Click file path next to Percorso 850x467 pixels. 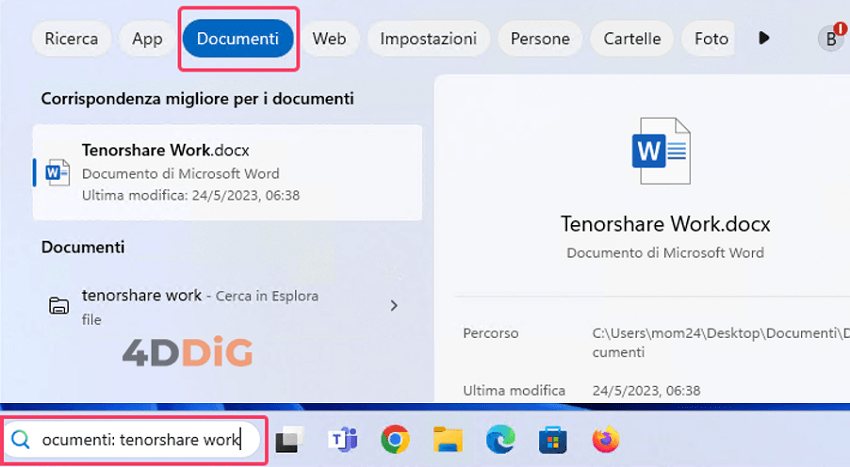pyautogui.click(x=721, y=342)
